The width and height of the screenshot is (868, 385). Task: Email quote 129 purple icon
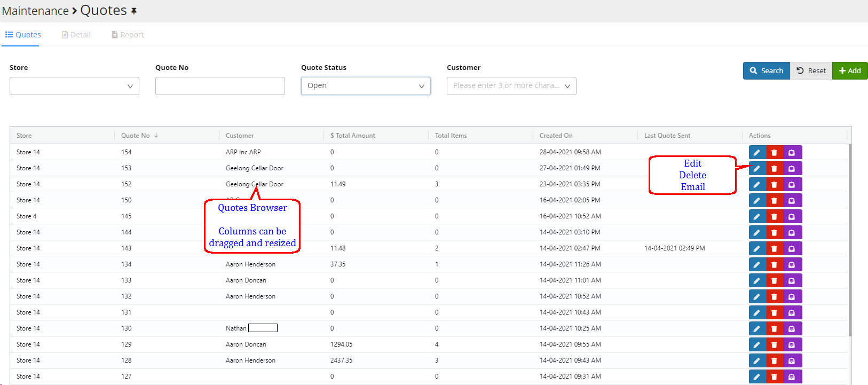click(792, 345)
